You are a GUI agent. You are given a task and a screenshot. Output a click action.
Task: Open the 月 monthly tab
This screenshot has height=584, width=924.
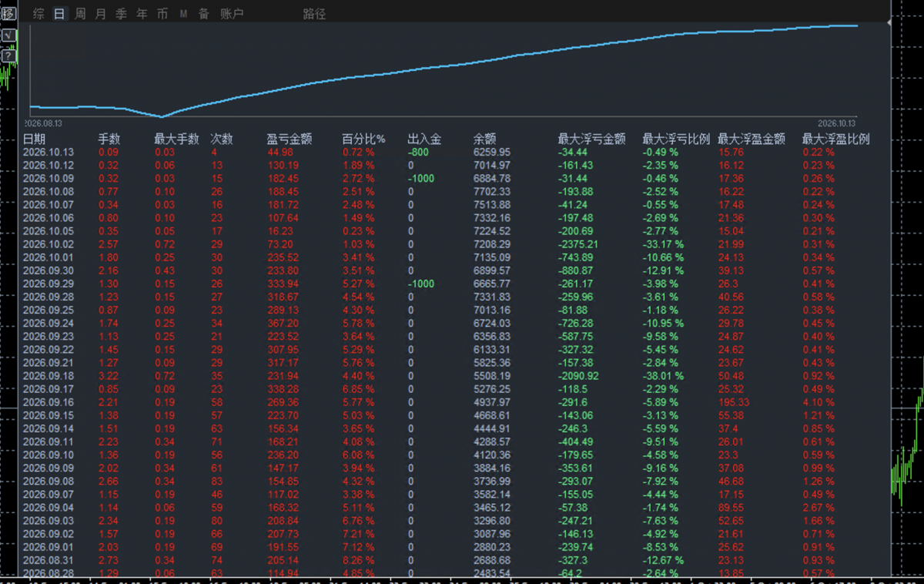tap(101, 14)
